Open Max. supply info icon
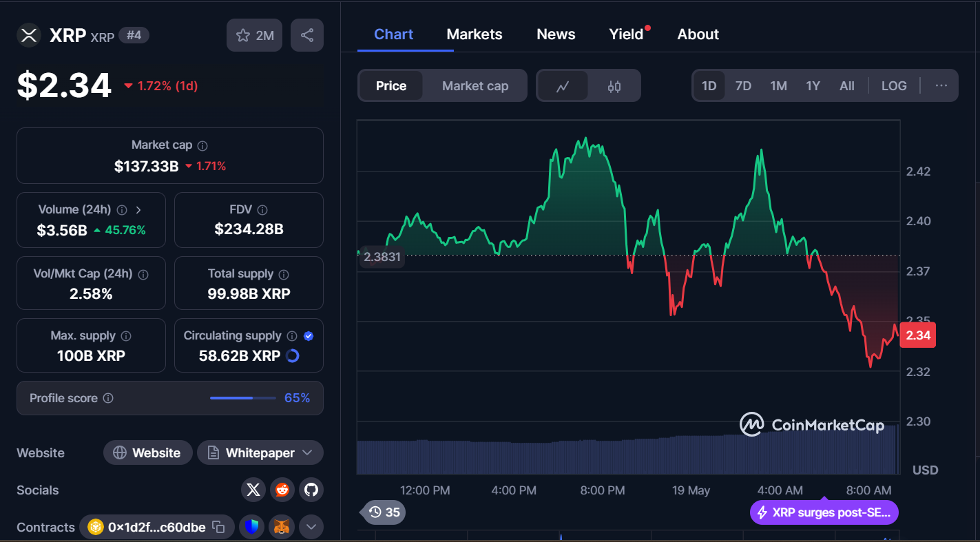 click(126, 336)
